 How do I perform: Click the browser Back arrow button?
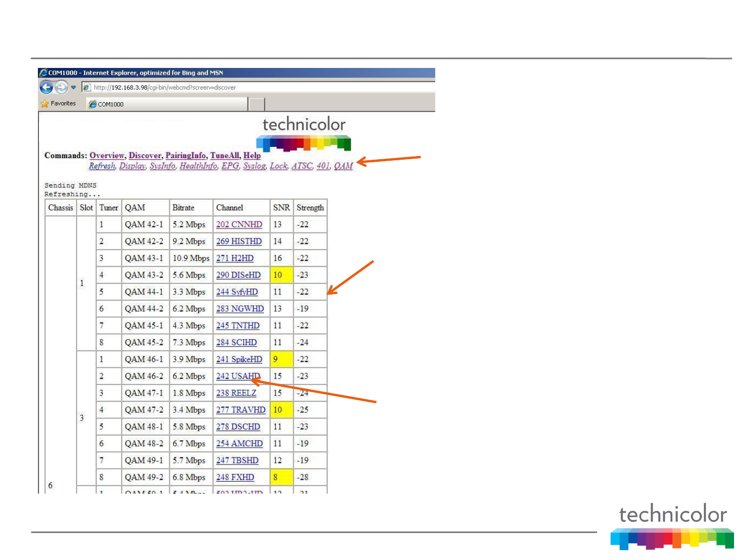(46, 87)
